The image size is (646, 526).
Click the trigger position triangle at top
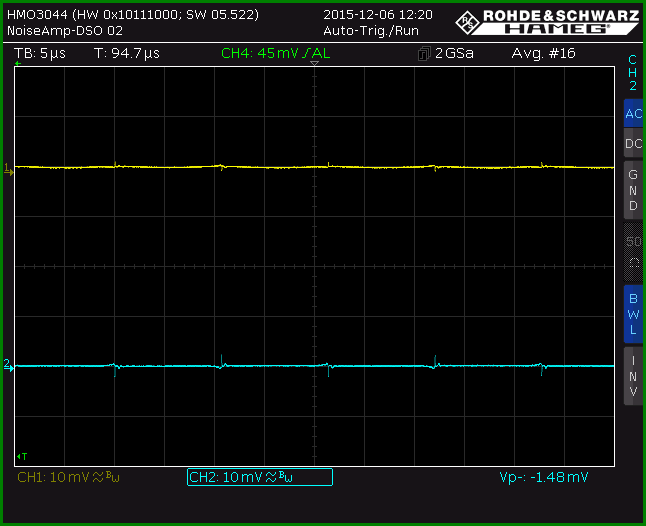click(314, 63)
